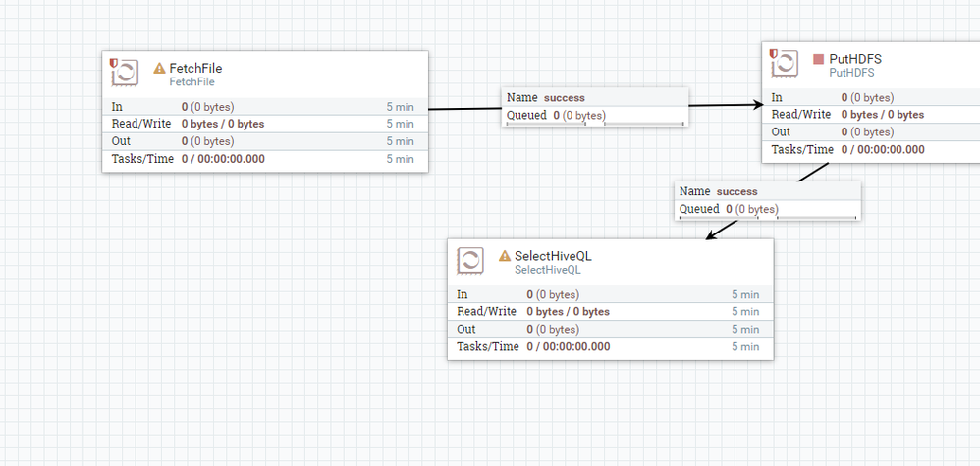The height and width of the screenshot is (466, 980).
Task: Click the Tasks/Time row in SelectHiveQL
Action: pos(610,346)
